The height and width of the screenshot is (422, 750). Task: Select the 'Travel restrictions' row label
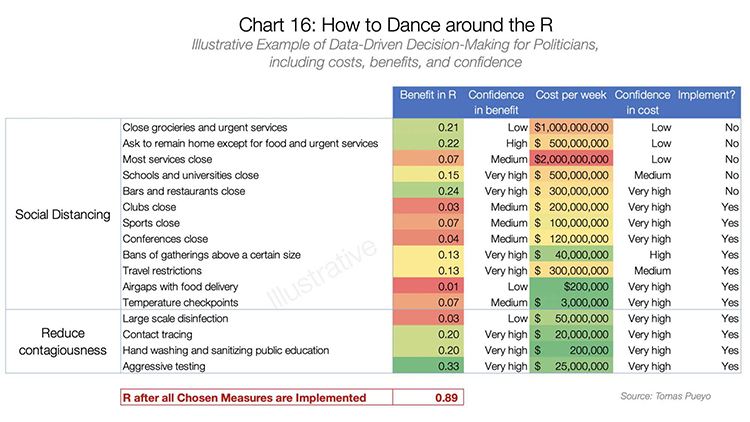point(162,271)
